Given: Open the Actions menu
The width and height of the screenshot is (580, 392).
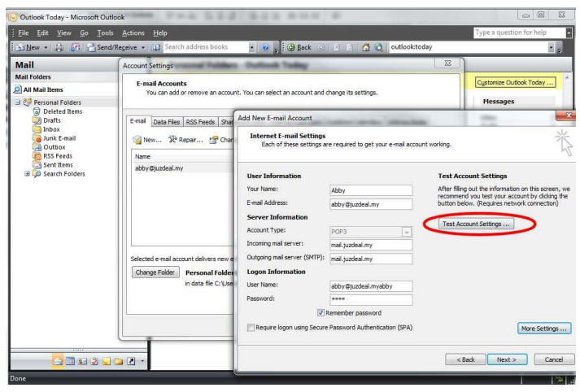Looking at the screenshot, I should 133,33.
